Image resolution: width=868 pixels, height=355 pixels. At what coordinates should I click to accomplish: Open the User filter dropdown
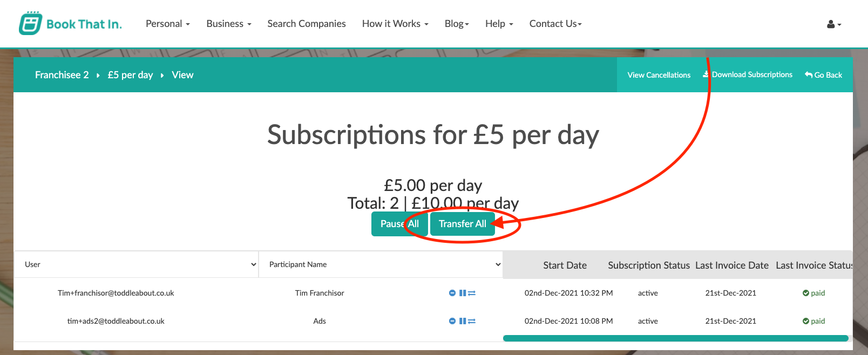[137, 264]
